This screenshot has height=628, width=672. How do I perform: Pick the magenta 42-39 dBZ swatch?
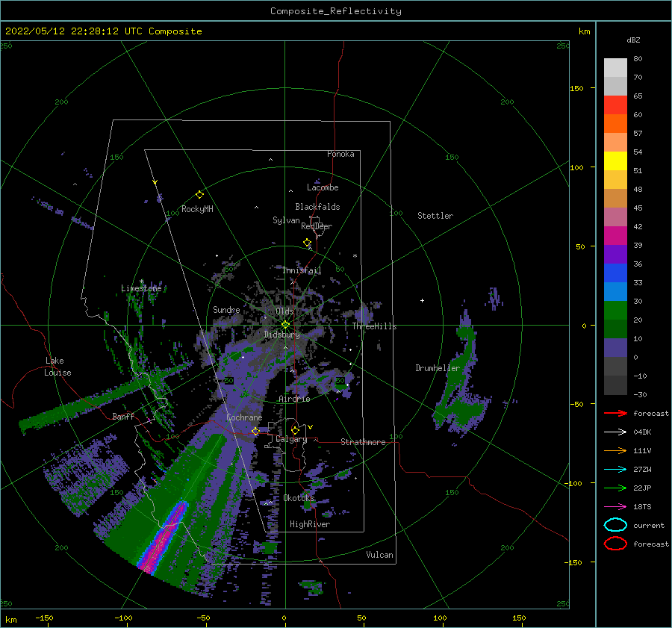pos(615,235)
